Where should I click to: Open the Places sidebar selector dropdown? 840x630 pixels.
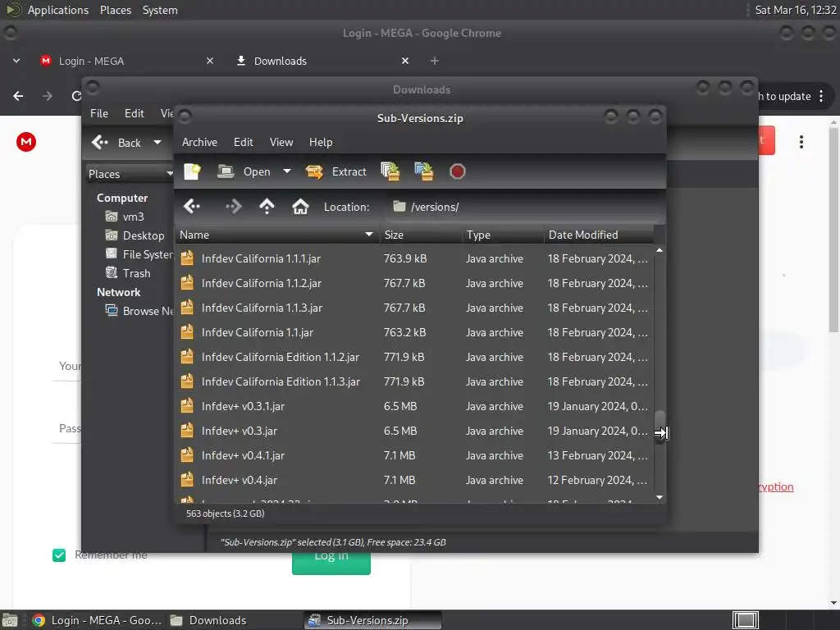tap(130, 174)
